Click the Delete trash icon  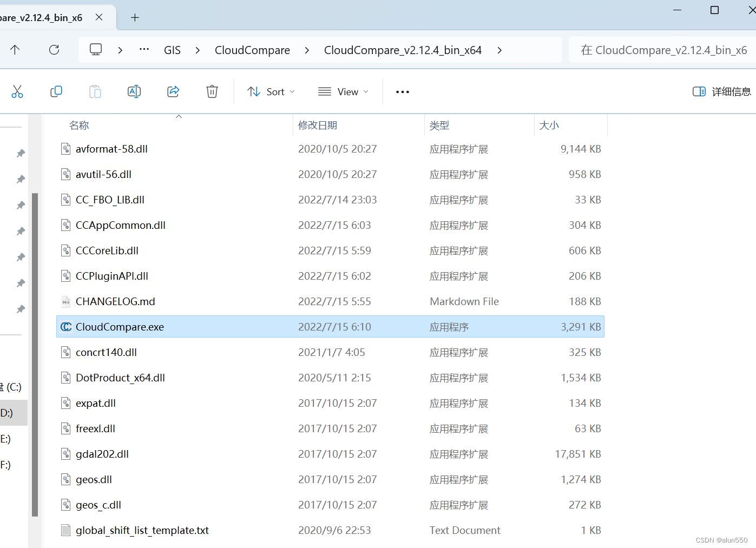[x=212, y=91]
